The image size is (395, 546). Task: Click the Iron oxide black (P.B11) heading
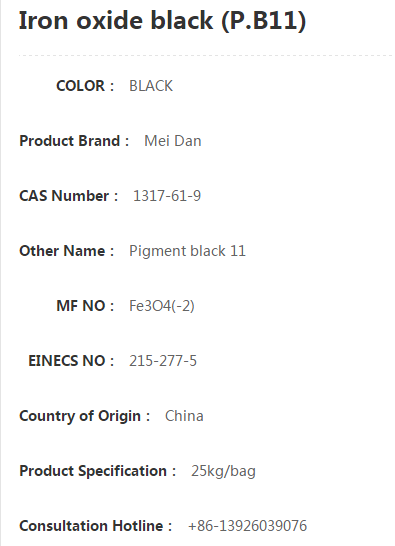162,21
